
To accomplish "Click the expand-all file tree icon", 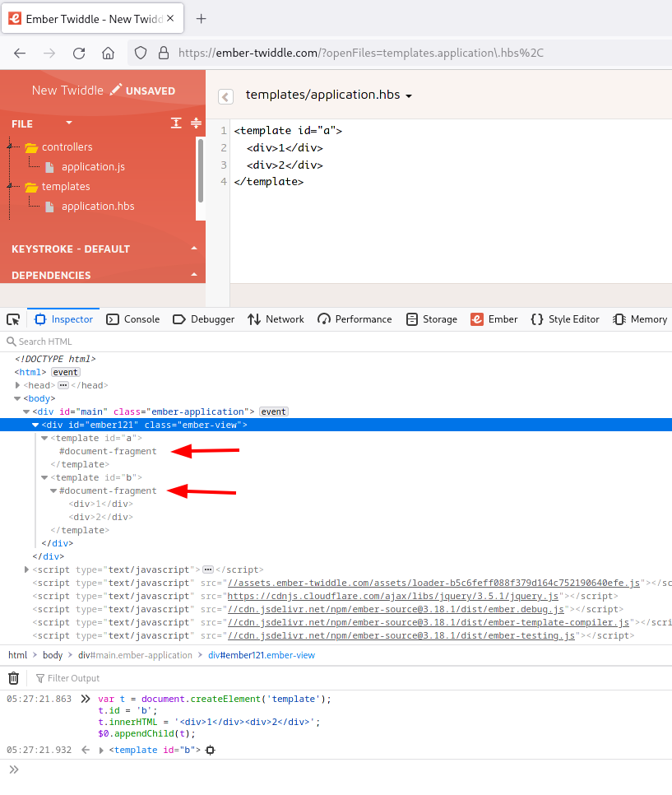I will pos(176,123).
